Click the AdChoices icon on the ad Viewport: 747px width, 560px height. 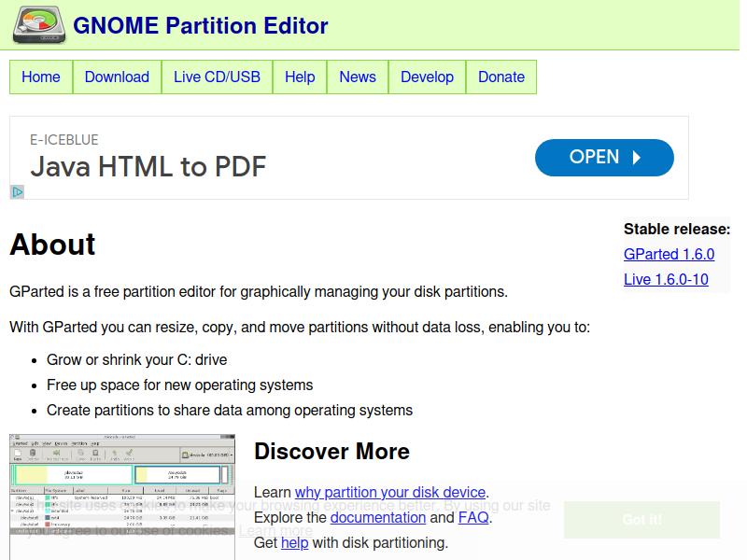tap(18, 192)
